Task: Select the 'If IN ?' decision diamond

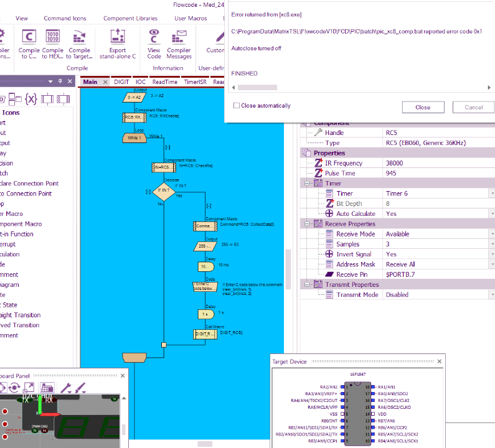Action: point(164,191)
